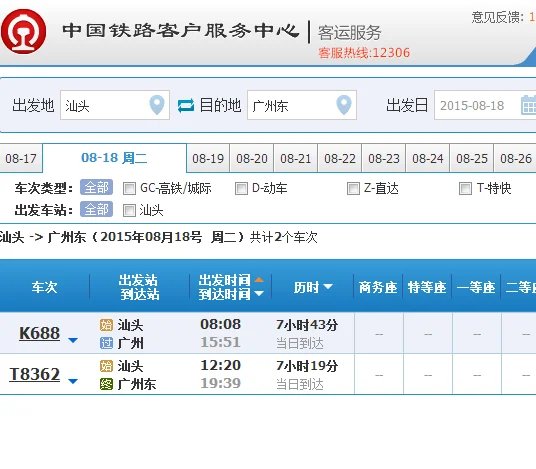Click the 出发地 input containing 汕头
Viewport: 536px width, 469px height.
pos(115,105)
